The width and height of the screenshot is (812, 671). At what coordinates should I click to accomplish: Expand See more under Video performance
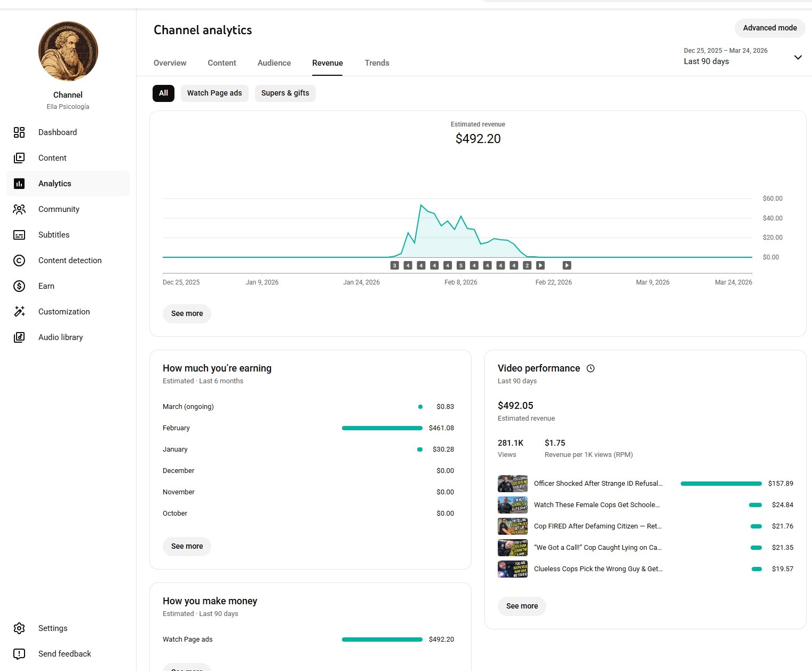click(x=522, y=606)
